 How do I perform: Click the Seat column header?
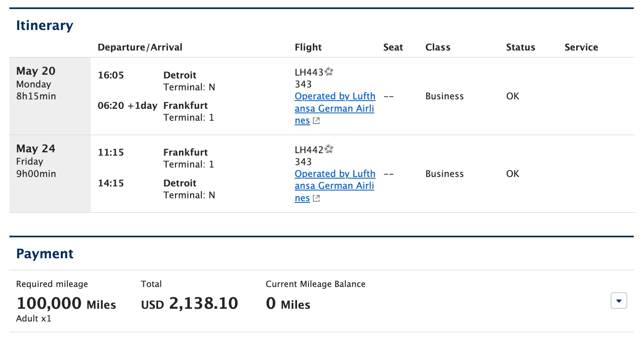(393, 47)
